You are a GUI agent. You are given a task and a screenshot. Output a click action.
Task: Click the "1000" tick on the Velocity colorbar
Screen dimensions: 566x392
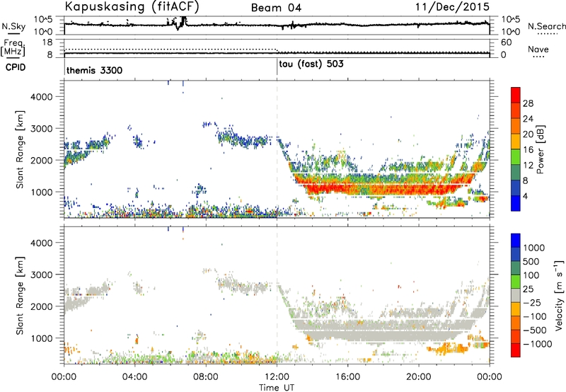533,248
